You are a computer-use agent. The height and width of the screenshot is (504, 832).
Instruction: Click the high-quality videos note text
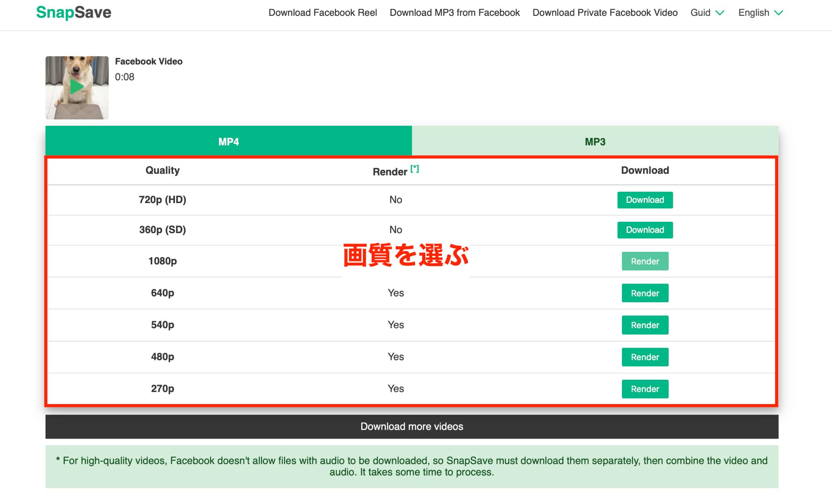[x=412, y=466]
